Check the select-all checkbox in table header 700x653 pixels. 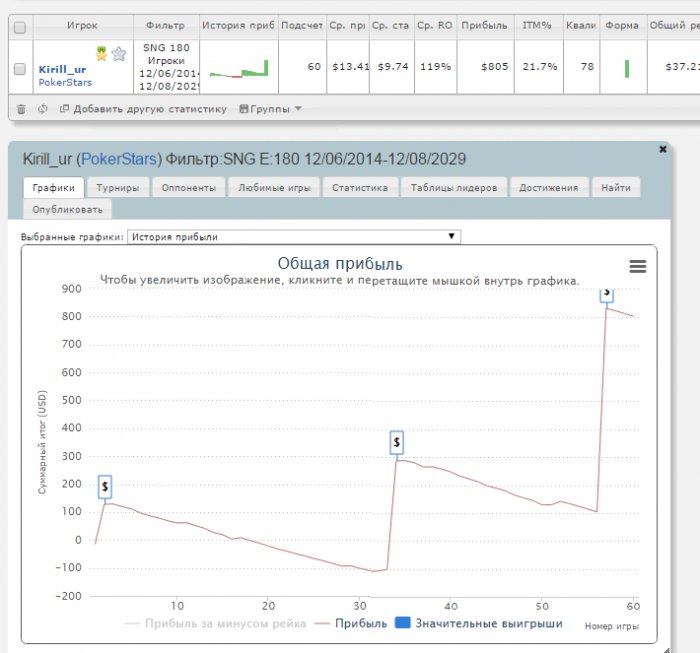click(20, 26)
